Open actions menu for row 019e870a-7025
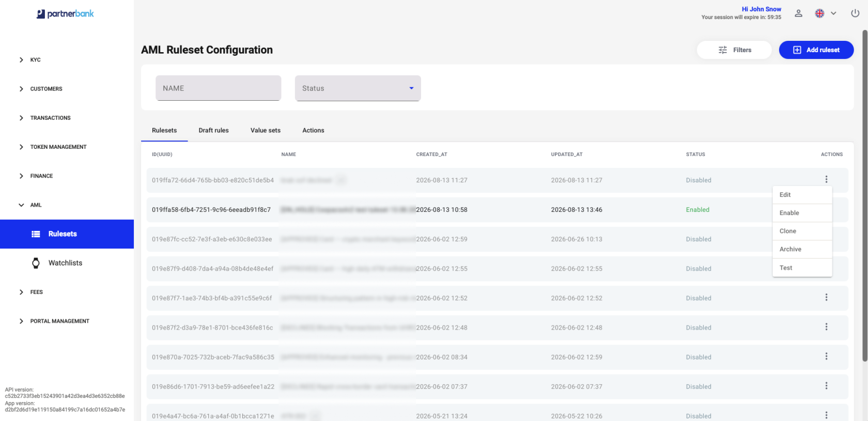868x421 pixels. tap(826, 356)
